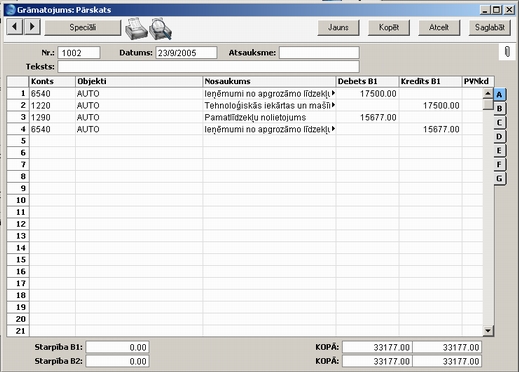The width and height of the screenshot is (519, 372).
Task: Click the vertical scrollbar thumb
Action: 488,104
